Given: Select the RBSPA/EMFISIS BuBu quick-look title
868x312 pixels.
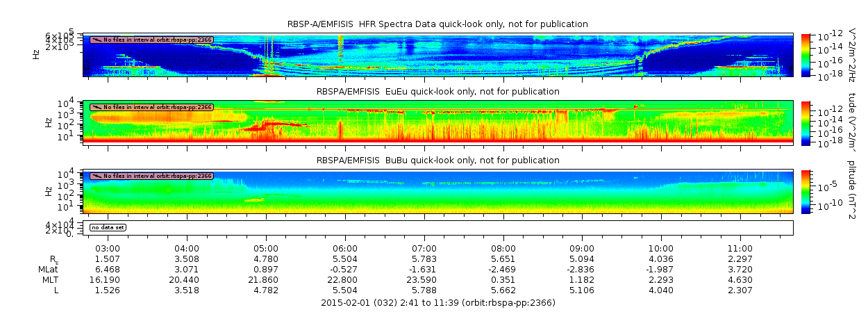Looking at the screenshot, I should pyautogui.click(x=437, y=161).
